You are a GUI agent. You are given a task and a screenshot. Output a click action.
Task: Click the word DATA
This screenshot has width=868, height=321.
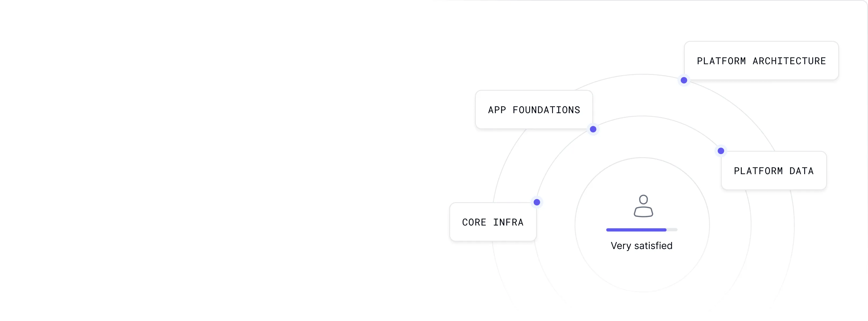[x=801, y=171]
